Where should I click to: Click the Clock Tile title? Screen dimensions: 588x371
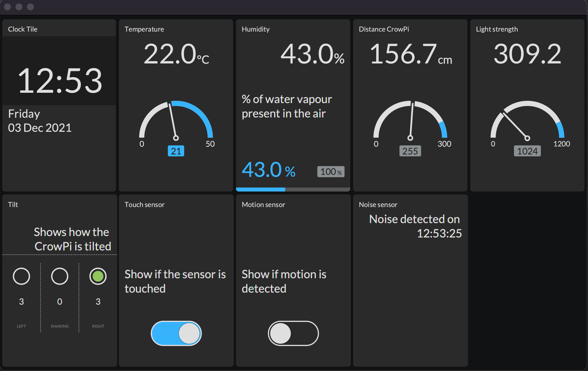[x=23, y=29]
